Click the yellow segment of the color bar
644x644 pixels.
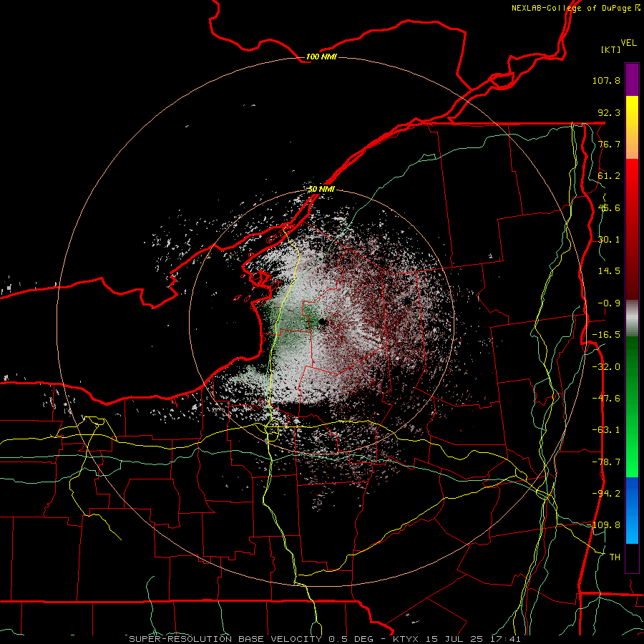point(632,111)
